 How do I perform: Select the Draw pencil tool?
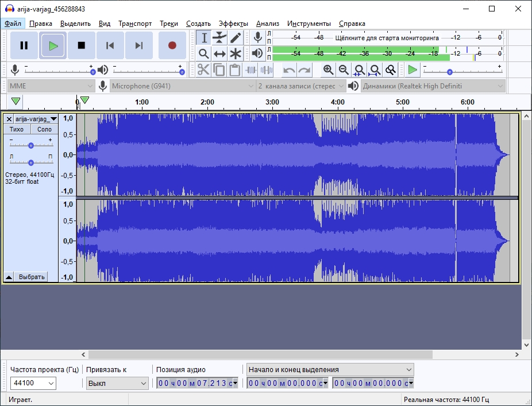tap(236, 38)
